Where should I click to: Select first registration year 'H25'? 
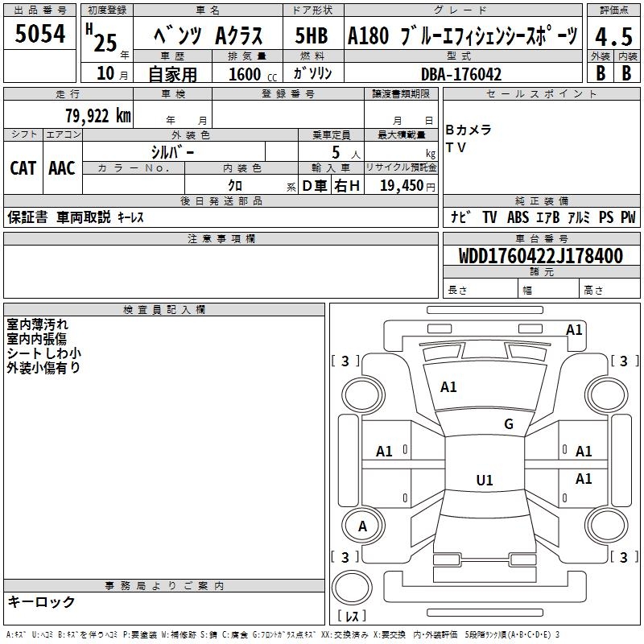pyautogui.click(x=102, y=38)
